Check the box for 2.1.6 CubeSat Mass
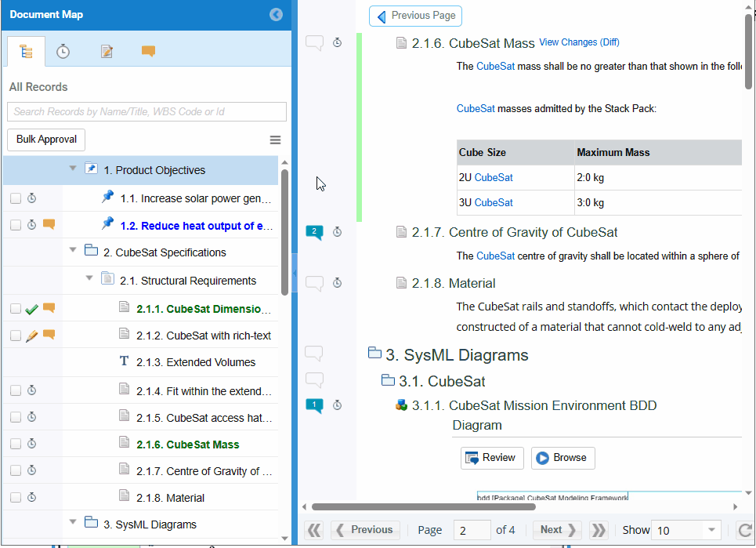 tap(16, 444)
